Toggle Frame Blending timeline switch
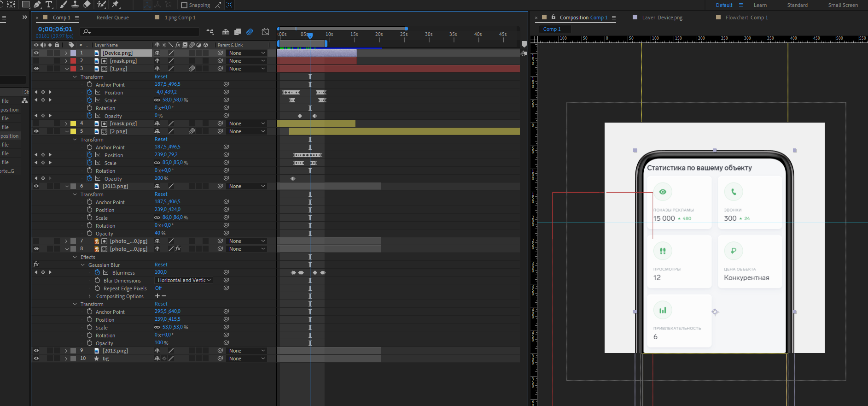 (x=238, y=32)
